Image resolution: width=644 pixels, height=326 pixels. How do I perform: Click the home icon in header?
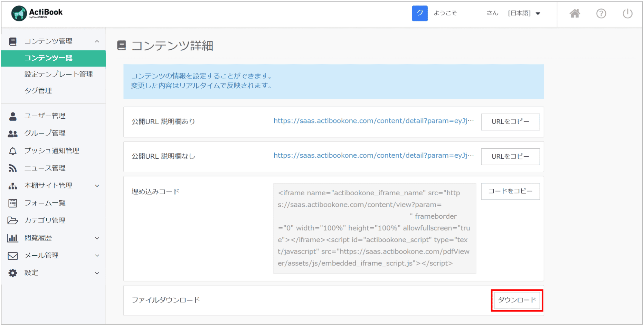point(575,13)
